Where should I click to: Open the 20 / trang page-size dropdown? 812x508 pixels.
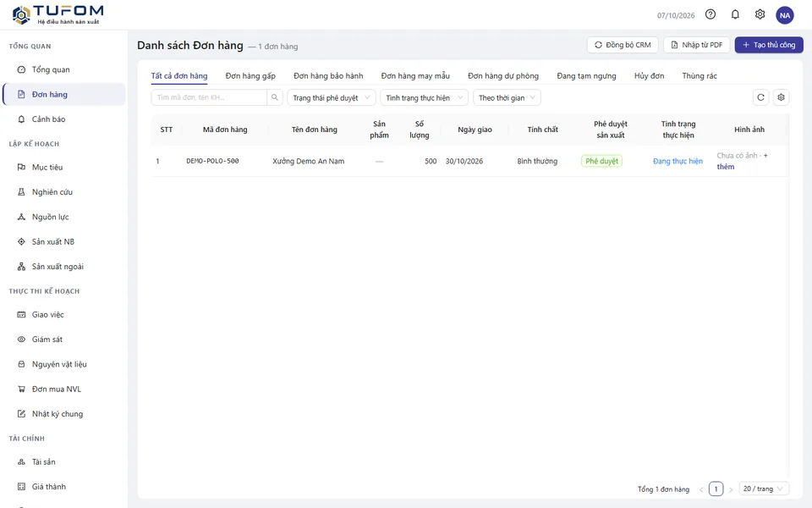point(764,489)
